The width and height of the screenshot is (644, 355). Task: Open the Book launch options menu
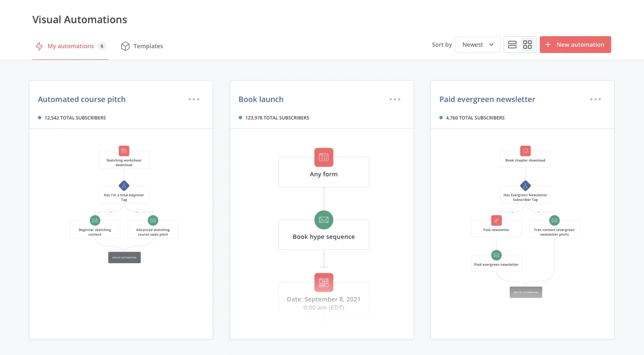tap(395, 99)
